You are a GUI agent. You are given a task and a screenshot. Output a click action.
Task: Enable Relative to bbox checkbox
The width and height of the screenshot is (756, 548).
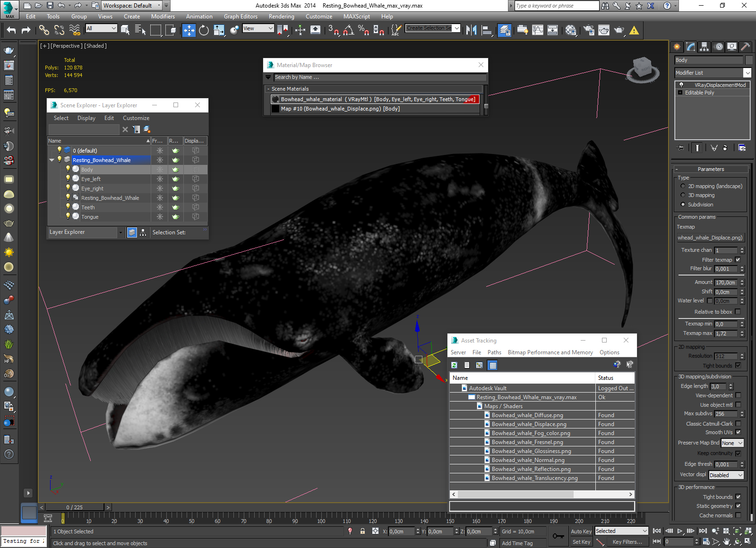[x=738, y=312]
